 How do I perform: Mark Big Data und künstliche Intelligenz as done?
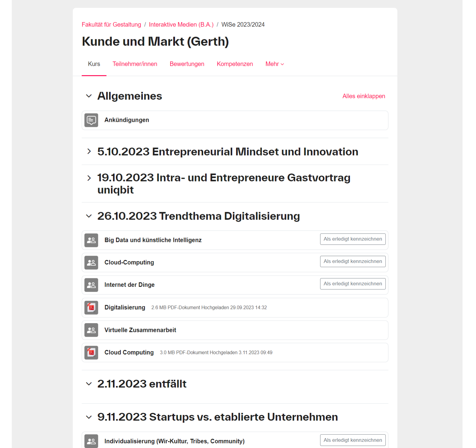pyautogui.click(x=352, y=239)
